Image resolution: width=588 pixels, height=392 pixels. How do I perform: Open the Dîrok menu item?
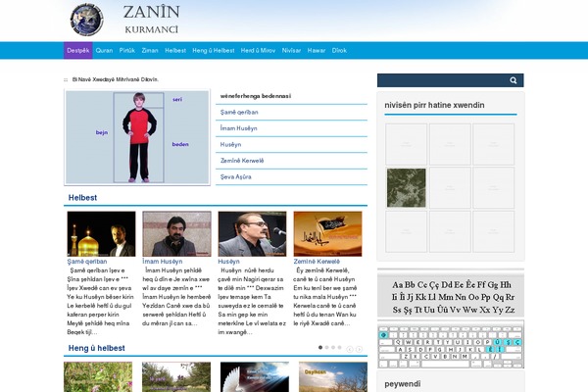point(339,50)
